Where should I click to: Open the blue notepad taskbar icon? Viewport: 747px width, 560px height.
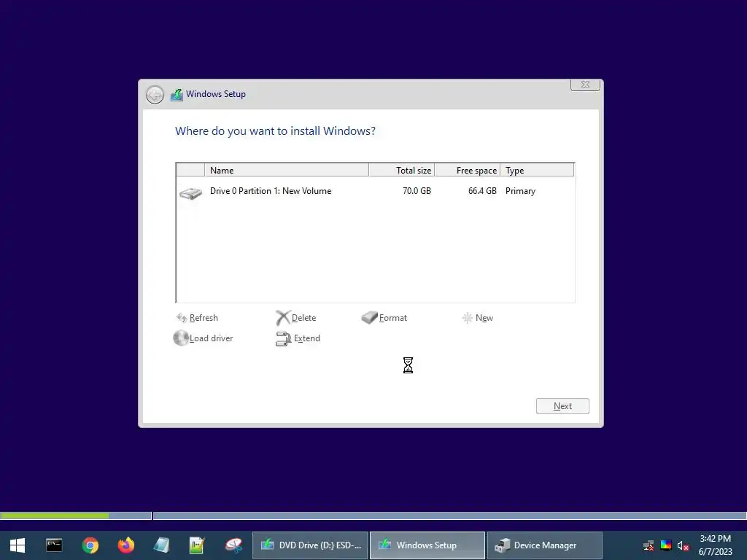click(x=161, y=545)
